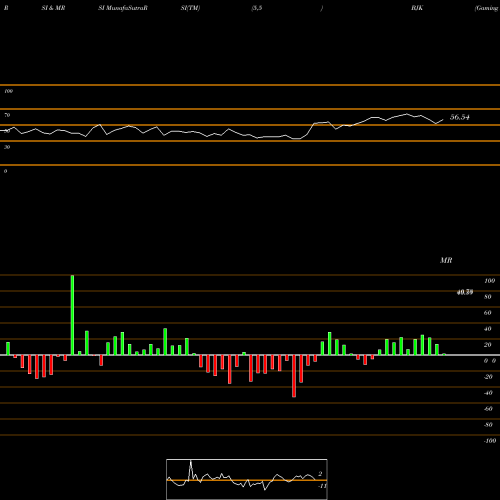Click the -40 label on MR axis

click(x=488, y=393)
